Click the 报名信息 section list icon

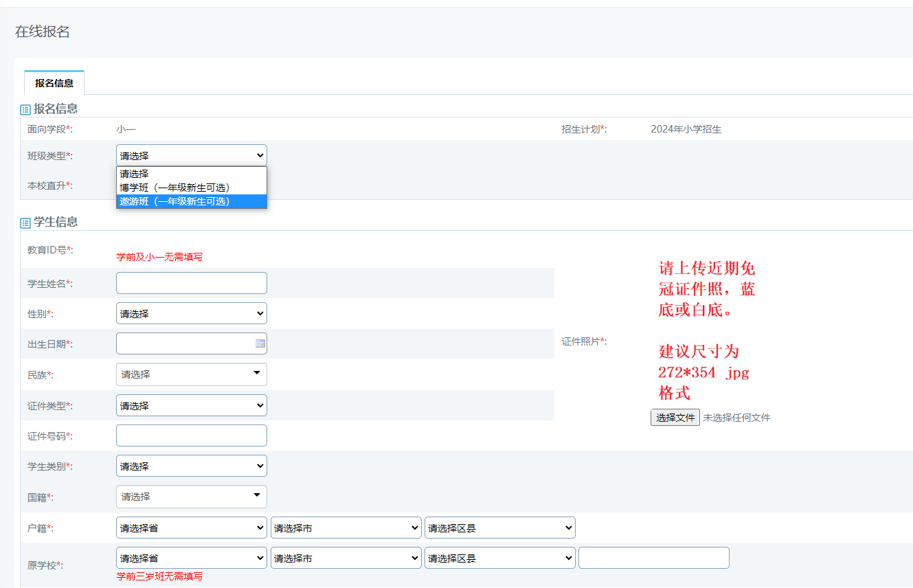25,109
